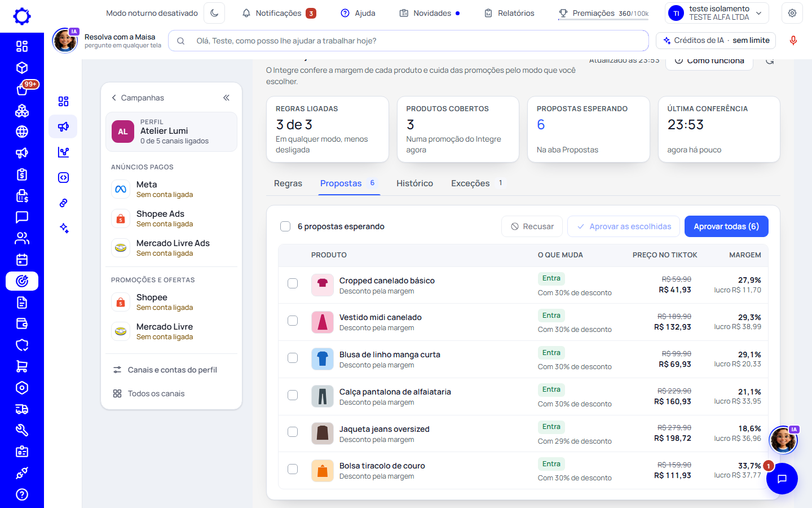The image size is (812, 508).
Task: Open the delivery truck icon in the sidebar
Action: (x=22, y=409)
